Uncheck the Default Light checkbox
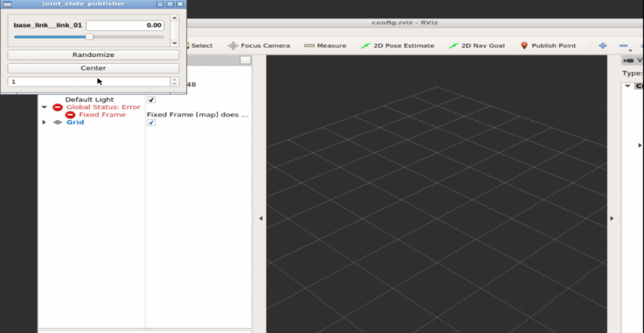 pyautogui.click(x=151, y=100)
